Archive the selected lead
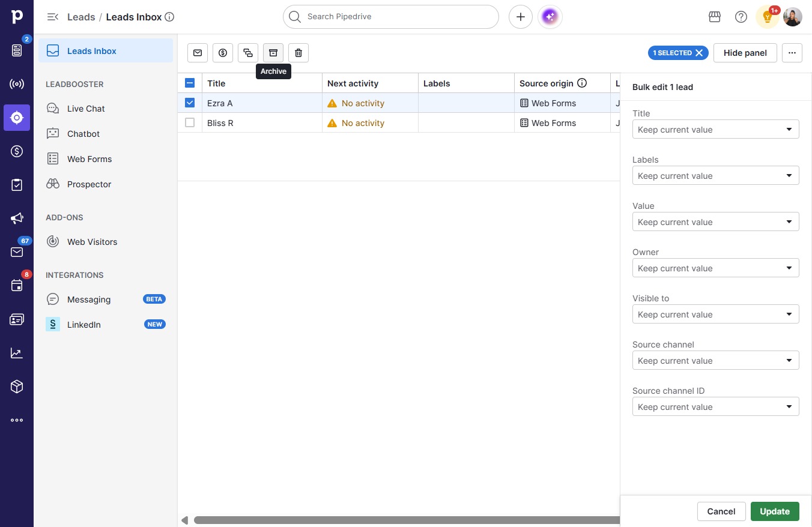The image size is (812, 527). (273, 53)
